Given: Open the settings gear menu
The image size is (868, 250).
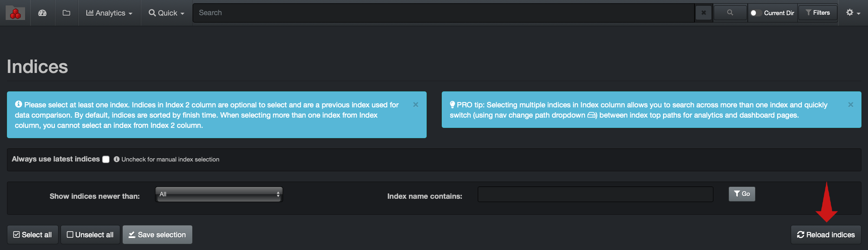Looking at the screenshot, I should point(853,13).
